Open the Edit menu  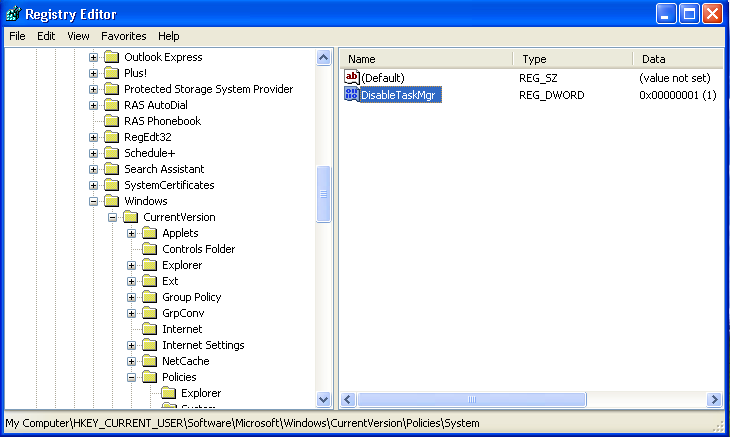[46, 36]
